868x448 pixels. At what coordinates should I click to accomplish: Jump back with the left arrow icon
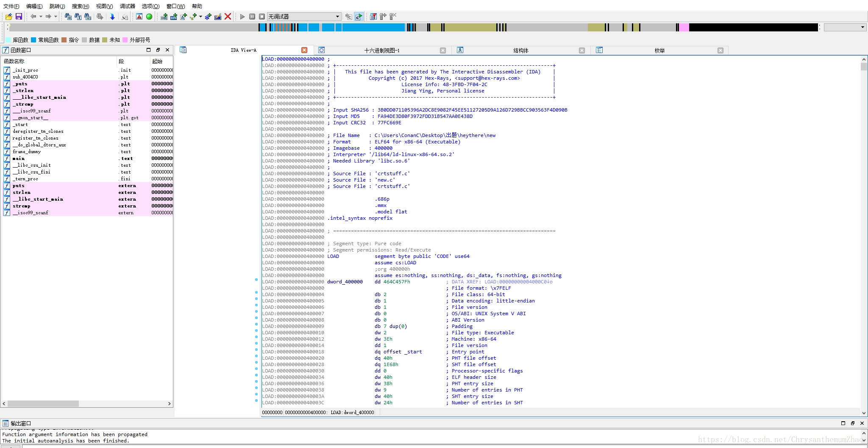click(x=33, y=17)
